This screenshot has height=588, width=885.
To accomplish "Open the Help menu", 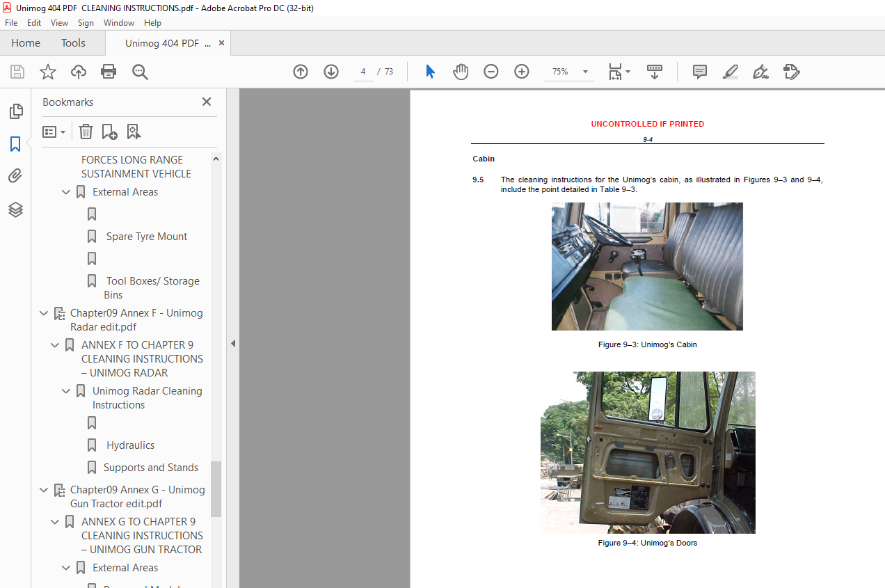I will pos(152,23).
